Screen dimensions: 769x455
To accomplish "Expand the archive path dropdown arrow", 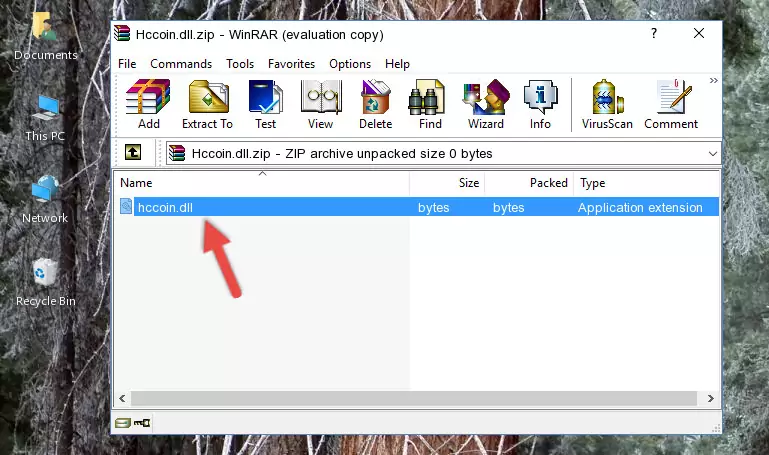I will [x=713, y=153].
